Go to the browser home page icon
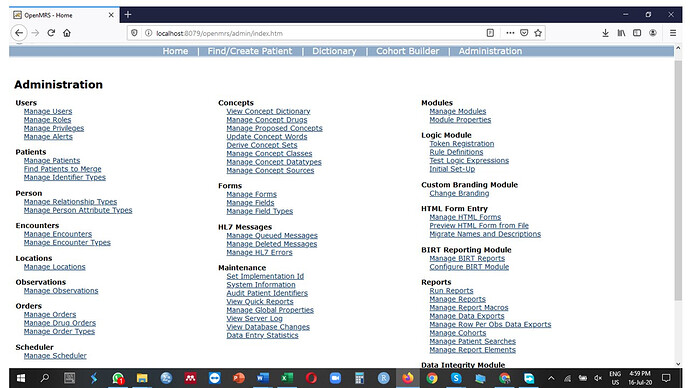This screenshot has height=388, width=690. coord(67,33)
